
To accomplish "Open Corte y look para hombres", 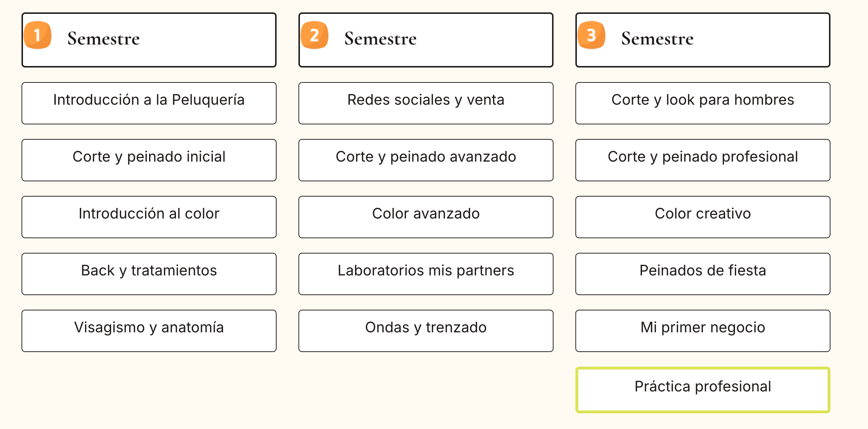I will (703, 103).
